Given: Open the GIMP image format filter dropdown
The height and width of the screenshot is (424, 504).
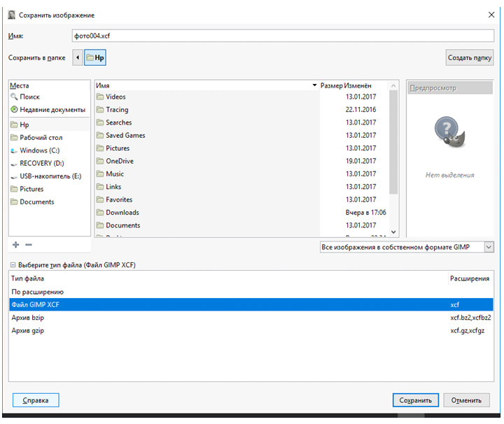Looking at the screenshot, I should tap(406, 247).
